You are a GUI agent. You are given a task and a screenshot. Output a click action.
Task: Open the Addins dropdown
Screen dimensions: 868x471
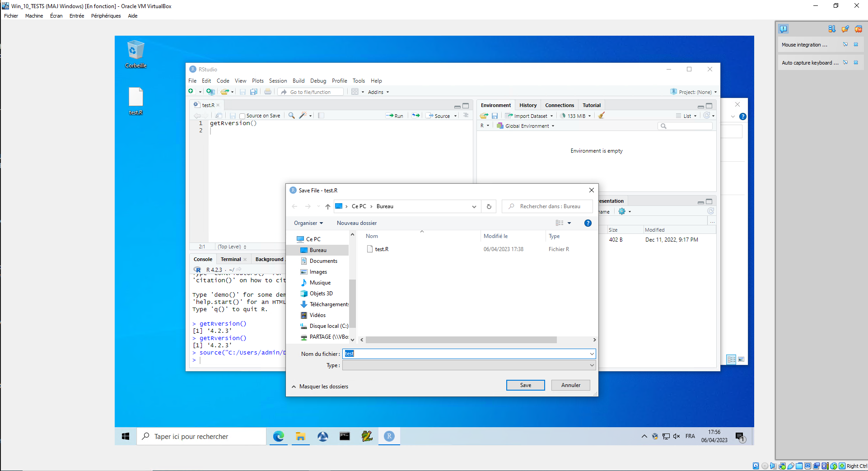(378, 92)
